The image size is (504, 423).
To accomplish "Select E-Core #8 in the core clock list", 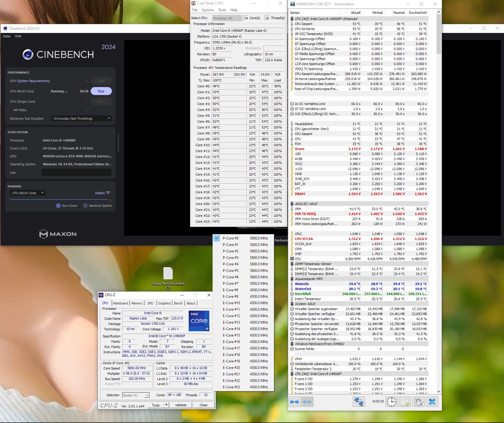I will [243, 290].
